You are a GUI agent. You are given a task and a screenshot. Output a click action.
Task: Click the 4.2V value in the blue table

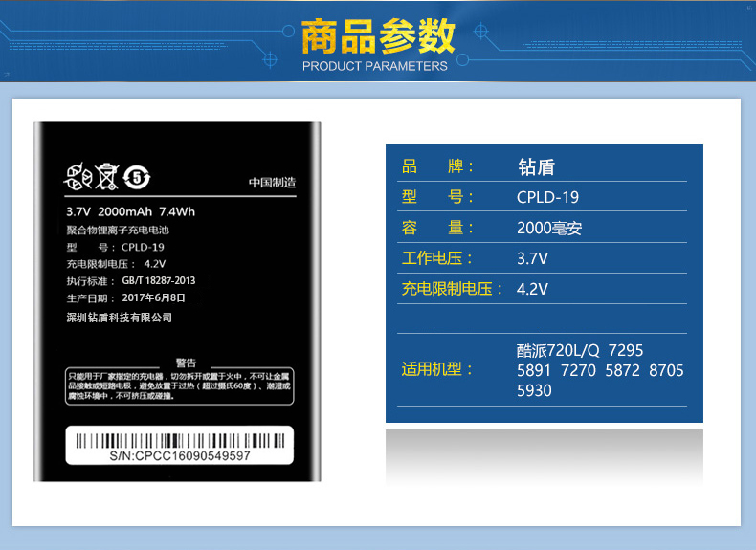pyautogui.click(x=532, y=289)
